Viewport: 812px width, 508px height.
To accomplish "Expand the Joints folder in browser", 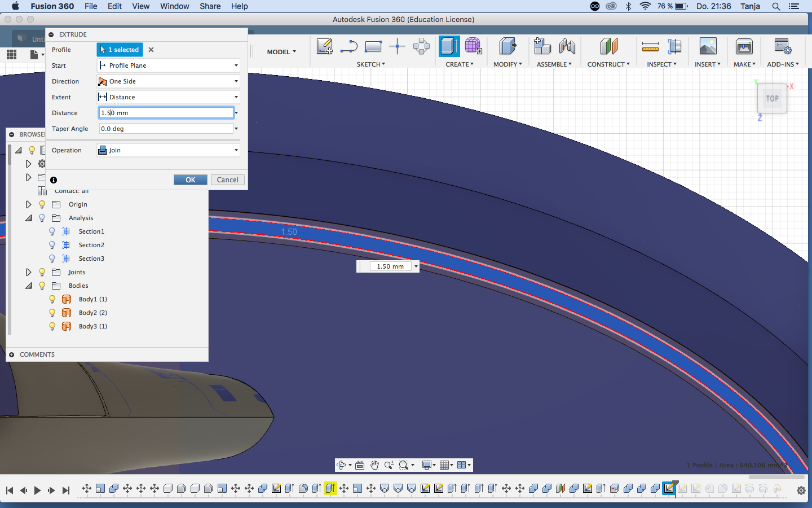I will click(x=28, y=272).
